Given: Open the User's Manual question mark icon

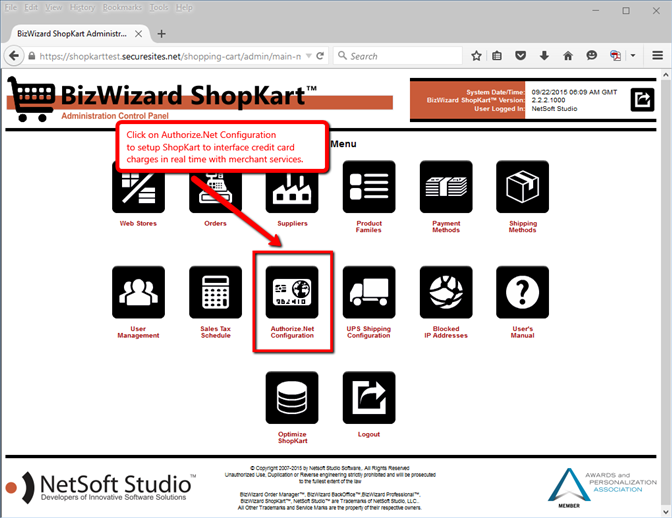Looking at the screenshot, I should coord(522,292).
